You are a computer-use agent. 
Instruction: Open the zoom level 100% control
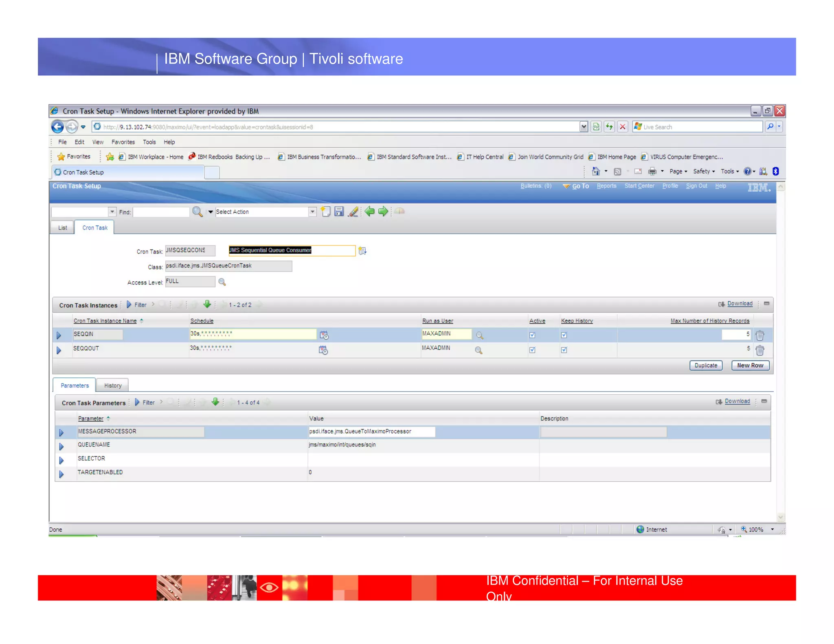[756, 530]
